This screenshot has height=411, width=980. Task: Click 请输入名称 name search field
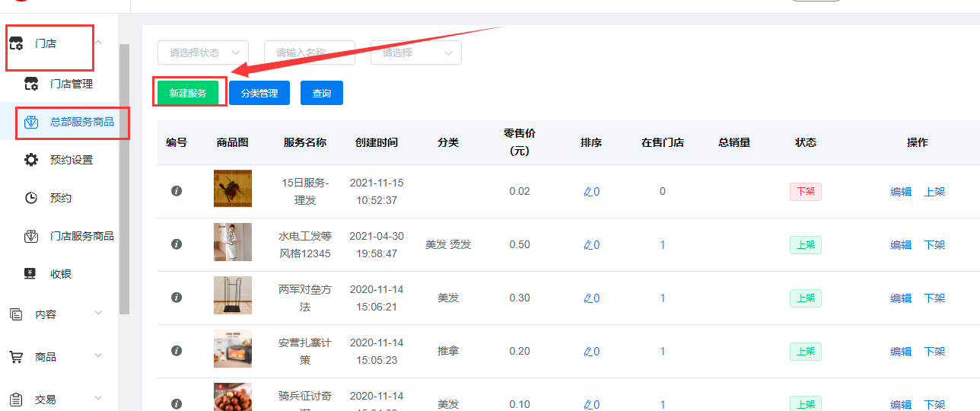[310, 53]
